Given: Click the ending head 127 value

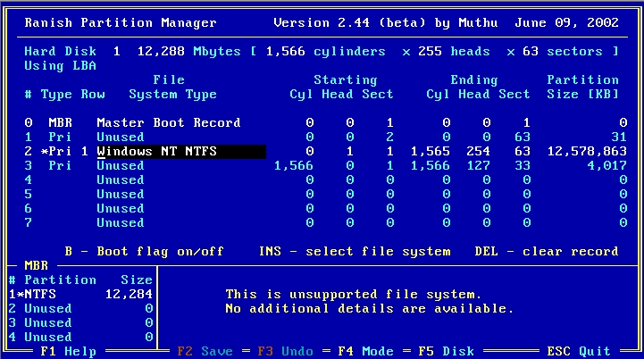Looking at the screenshot, I should [x=479, y=166].
